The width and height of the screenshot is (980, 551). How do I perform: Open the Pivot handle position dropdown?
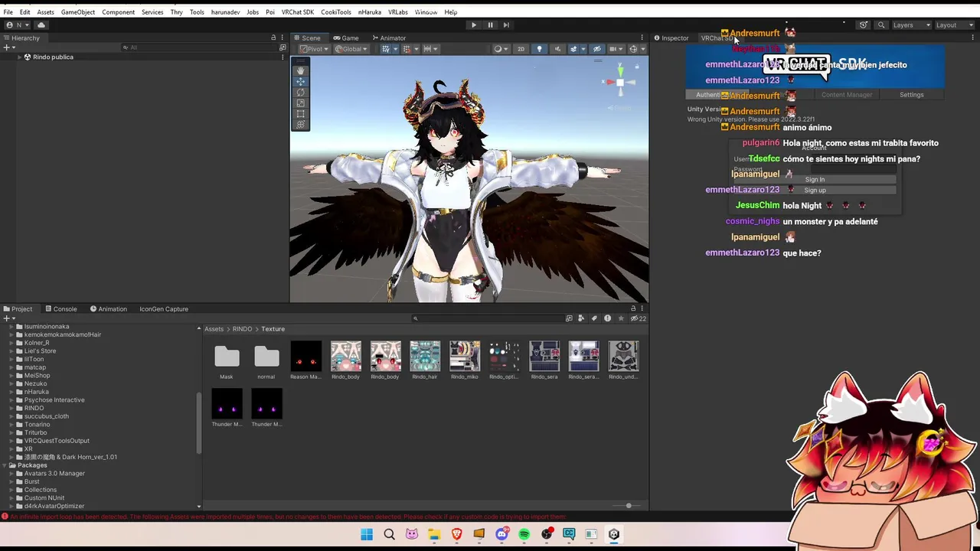(x=315, y=49)
